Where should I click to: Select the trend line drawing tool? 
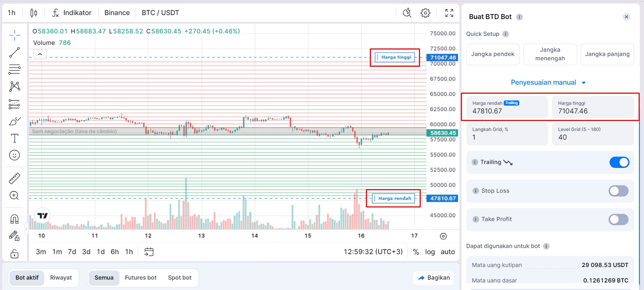[14, 52]
